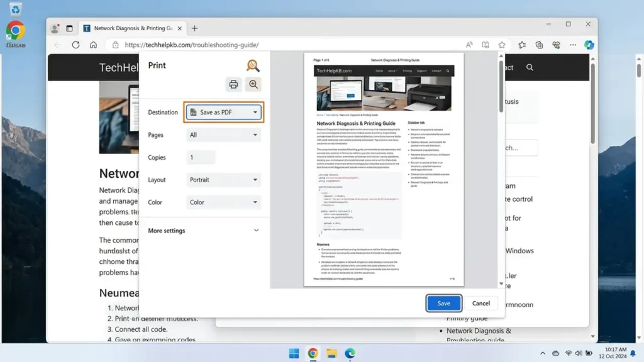
Task: Open the collections icon in toolbar
Action: [539, 45]
